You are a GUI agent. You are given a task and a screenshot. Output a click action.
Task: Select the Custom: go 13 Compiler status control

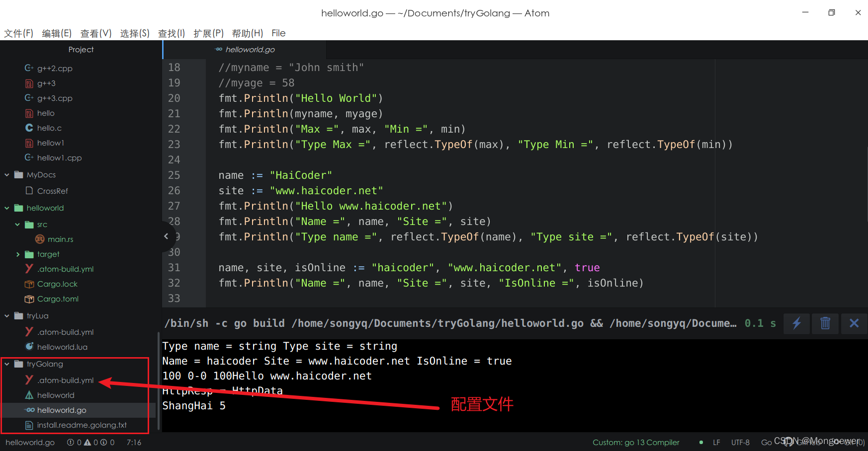(635, 442)
